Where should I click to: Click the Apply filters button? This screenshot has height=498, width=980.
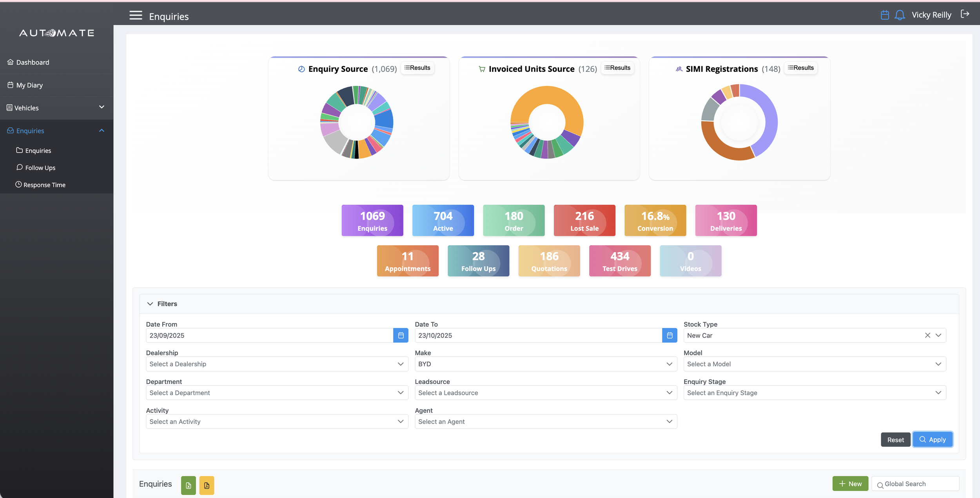point(933,440)
